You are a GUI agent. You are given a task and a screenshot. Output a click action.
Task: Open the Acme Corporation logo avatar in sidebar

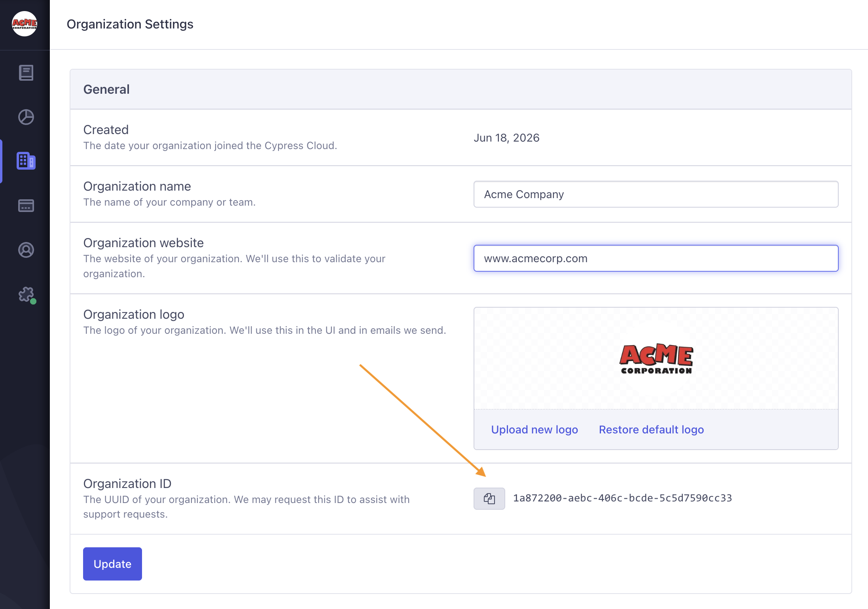(25, 24)
